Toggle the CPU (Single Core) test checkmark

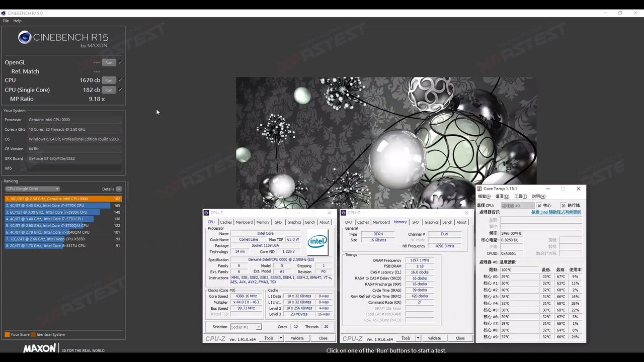pos(120,90)
